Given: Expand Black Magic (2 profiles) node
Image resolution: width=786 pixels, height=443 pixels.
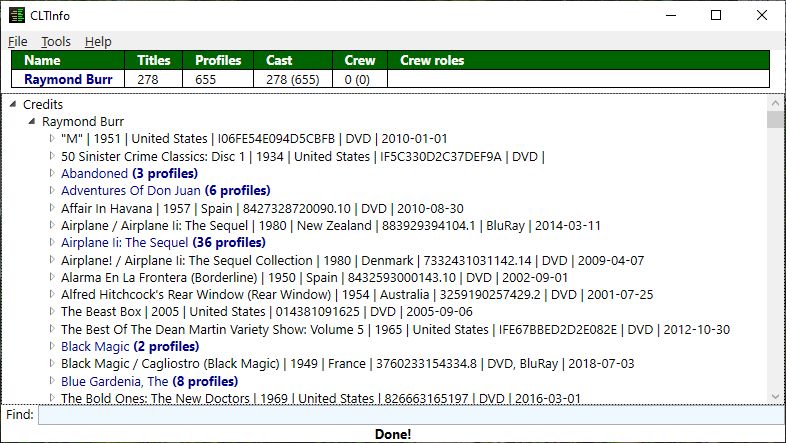Looking at the screenshot, I should click(x=52, y=346).
